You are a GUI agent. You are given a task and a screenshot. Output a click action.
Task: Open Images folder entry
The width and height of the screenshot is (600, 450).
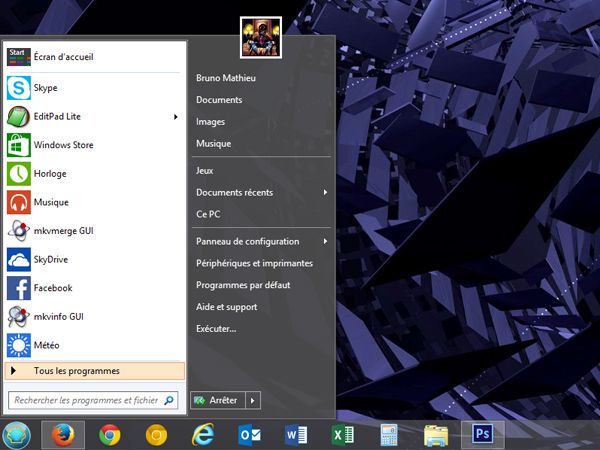(210, 122)
